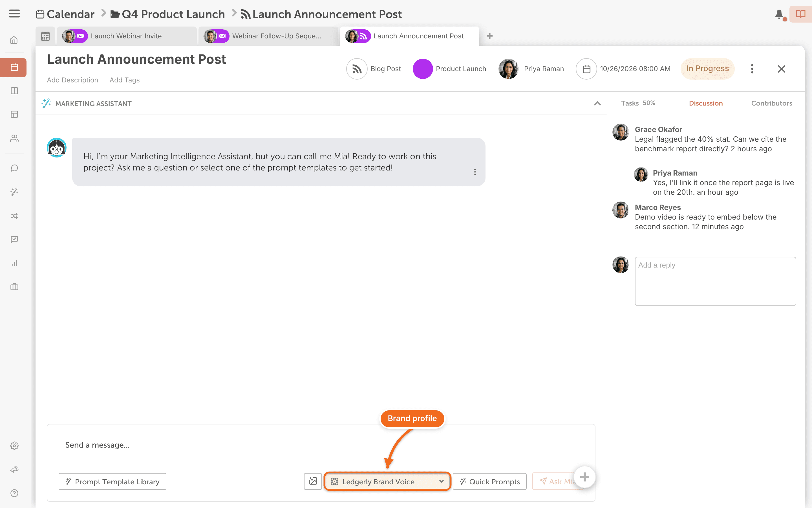Open the help question mark icon
The width and height of the screenshot is (812, 508).
(x=14, y=493)
